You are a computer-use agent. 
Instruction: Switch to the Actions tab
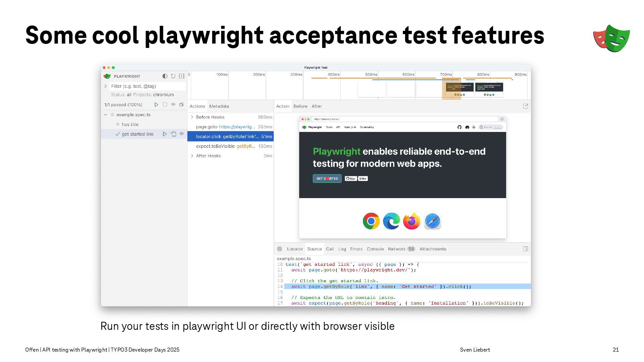(197, 106)
